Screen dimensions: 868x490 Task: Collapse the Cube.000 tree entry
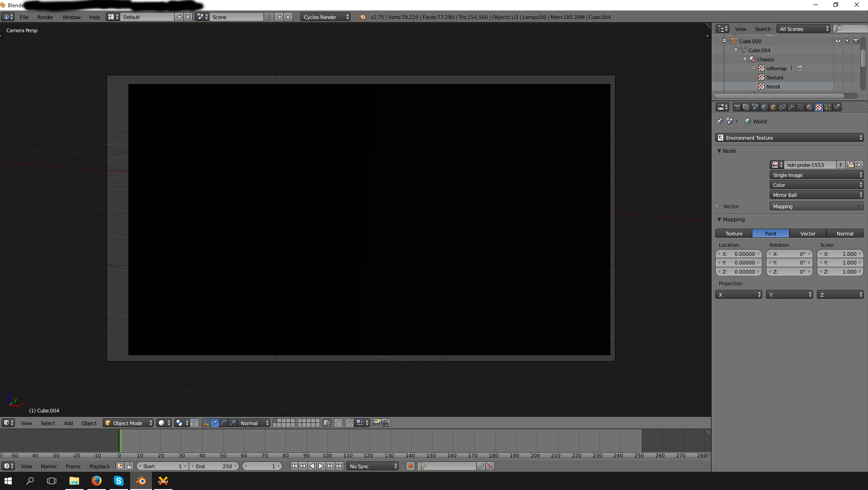(x=725, y=41)
